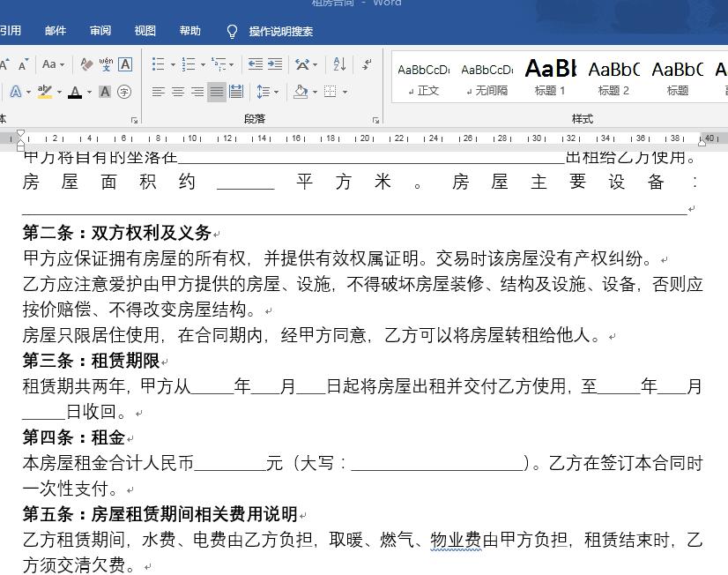Click the Increase Indent icon
The image size is (728, 575).
point(274,63)
